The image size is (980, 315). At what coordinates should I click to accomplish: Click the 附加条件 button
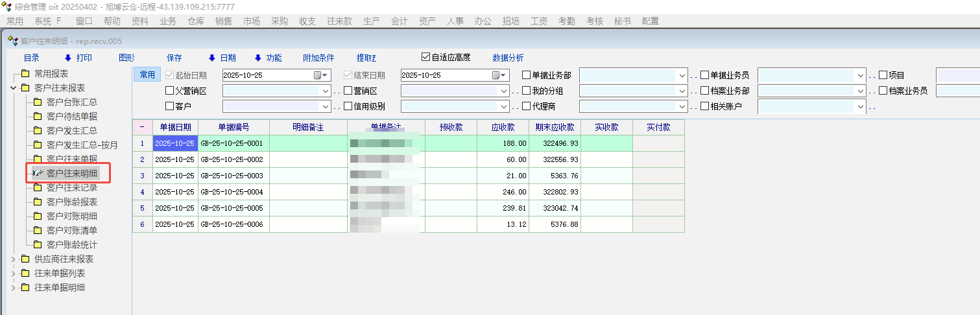pyautogui.click(x=318, y=58)
